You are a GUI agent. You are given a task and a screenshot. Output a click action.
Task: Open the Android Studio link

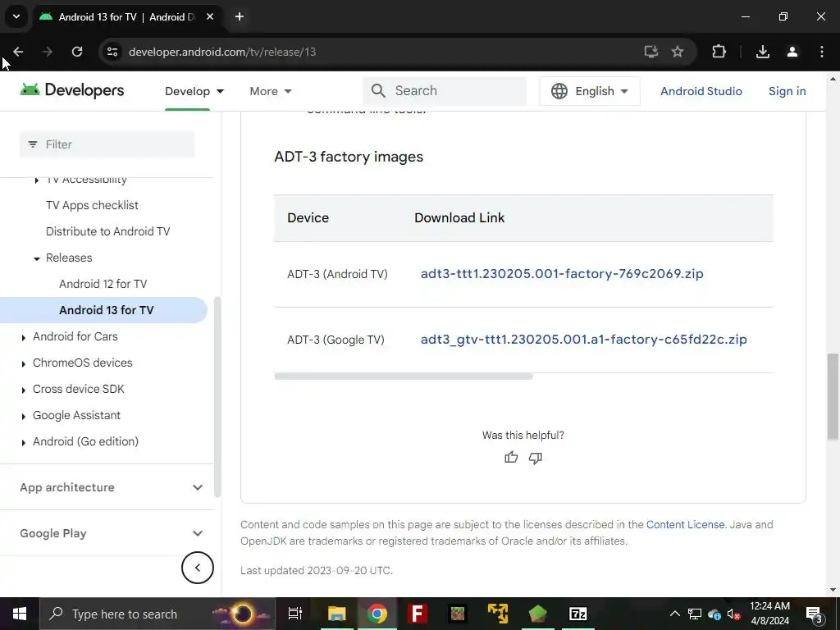pos(701,91)
